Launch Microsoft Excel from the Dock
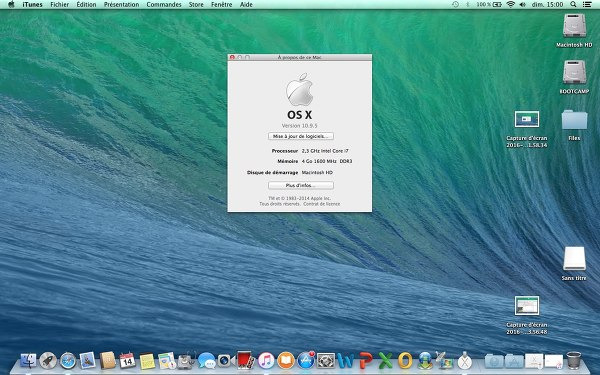Screen dimensions: 600x375 (x=385, y=361)
